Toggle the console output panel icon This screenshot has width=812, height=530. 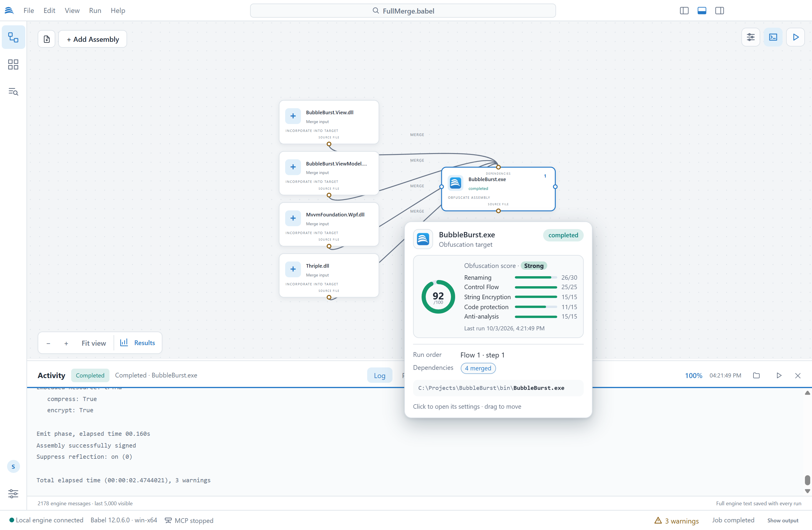click(773, 37)
